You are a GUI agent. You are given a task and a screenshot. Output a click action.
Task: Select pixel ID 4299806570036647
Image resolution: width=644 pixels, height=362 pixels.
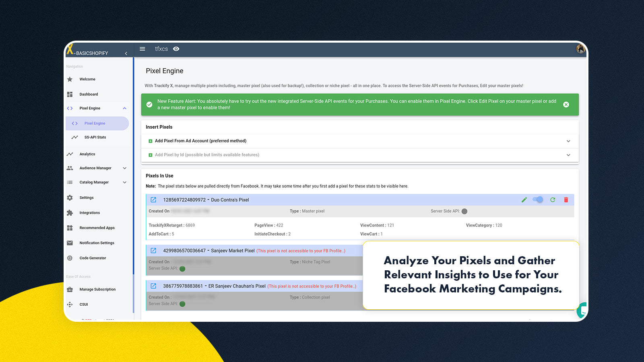[x=184, y=251]
